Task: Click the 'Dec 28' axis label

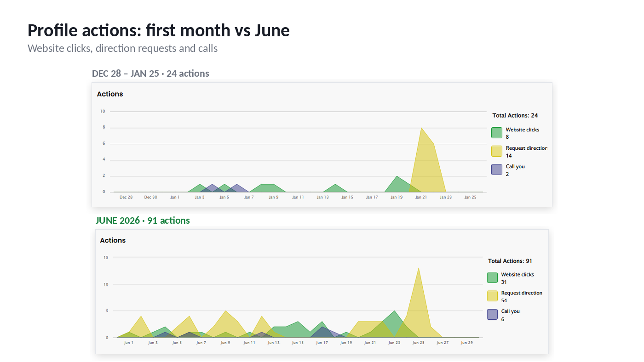Action: click(126, 197)
